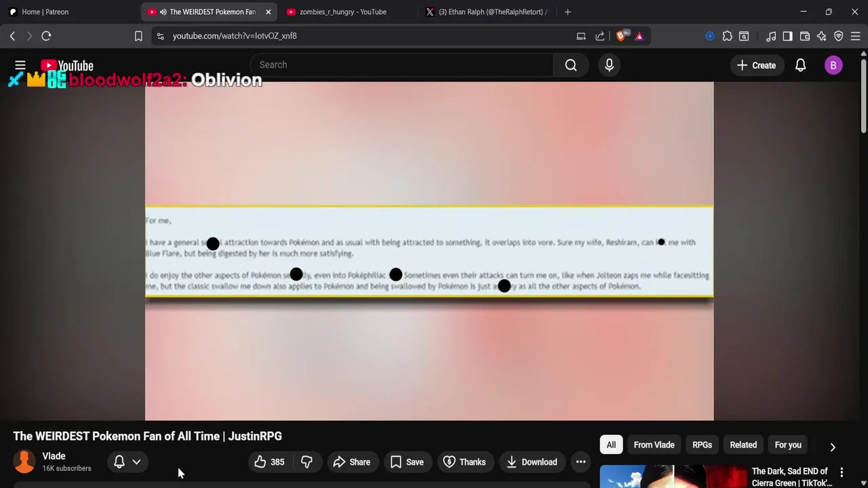
Task: Select the Related filter chip
Action: tap(743, 445)
